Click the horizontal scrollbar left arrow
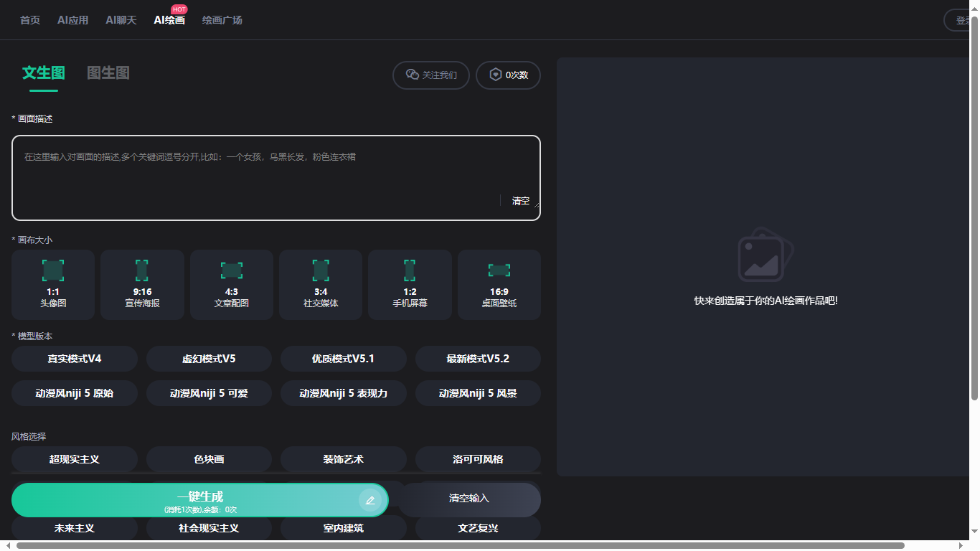The width and height of the screenshot is (980, 551). pyautogui.click(x=7, y=545)
